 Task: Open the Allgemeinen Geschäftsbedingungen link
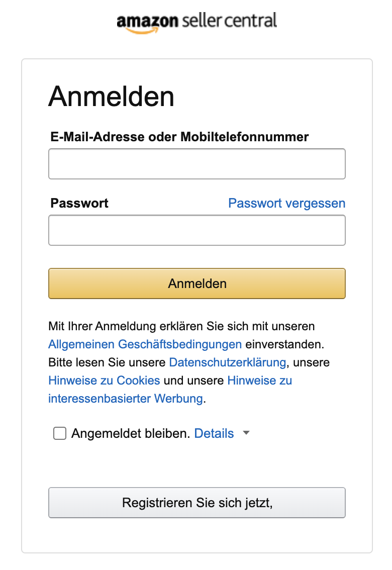(x=145, y=344)
